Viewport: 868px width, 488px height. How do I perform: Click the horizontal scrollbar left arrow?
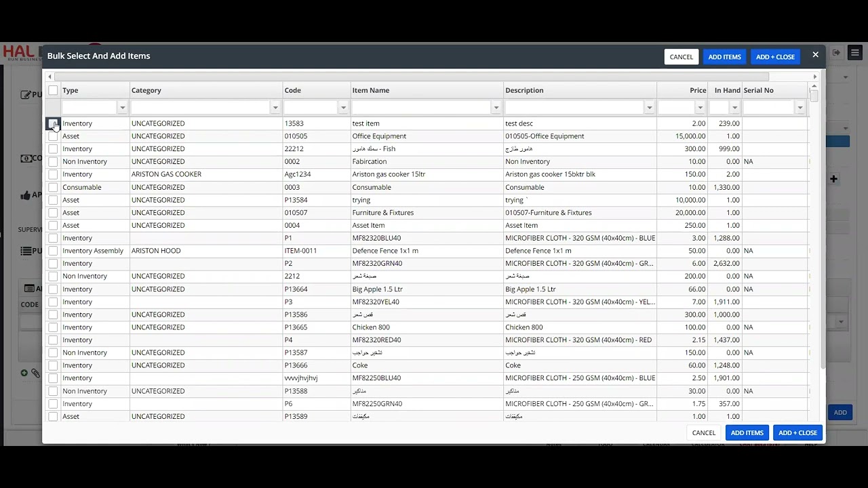tap(49, 77)
